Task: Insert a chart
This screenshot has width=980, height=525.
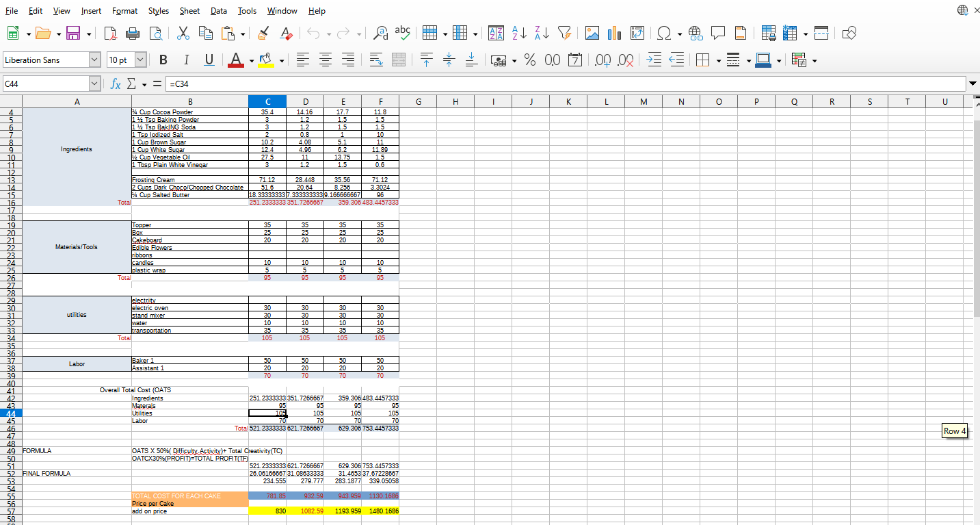Action: pos(614,33)
